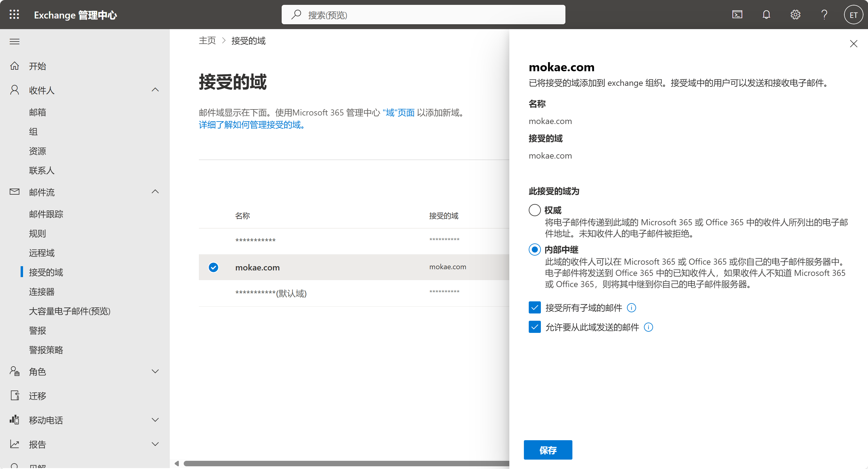
Task: Open the app launcher grid
Action: (x=14, y=15)
